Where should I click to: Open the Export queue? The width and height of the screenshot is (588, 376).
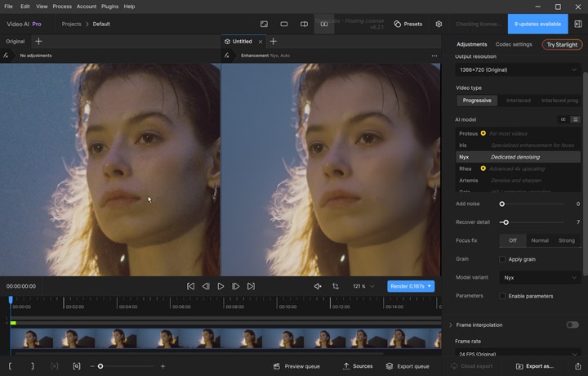coord(408,366)
